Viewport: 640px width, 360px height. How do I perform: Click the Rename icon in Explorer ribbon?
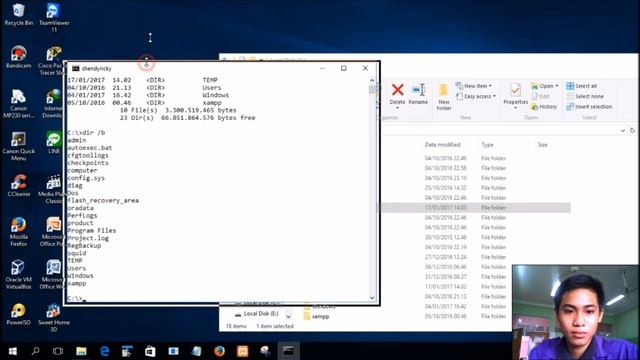coord(418,90)
